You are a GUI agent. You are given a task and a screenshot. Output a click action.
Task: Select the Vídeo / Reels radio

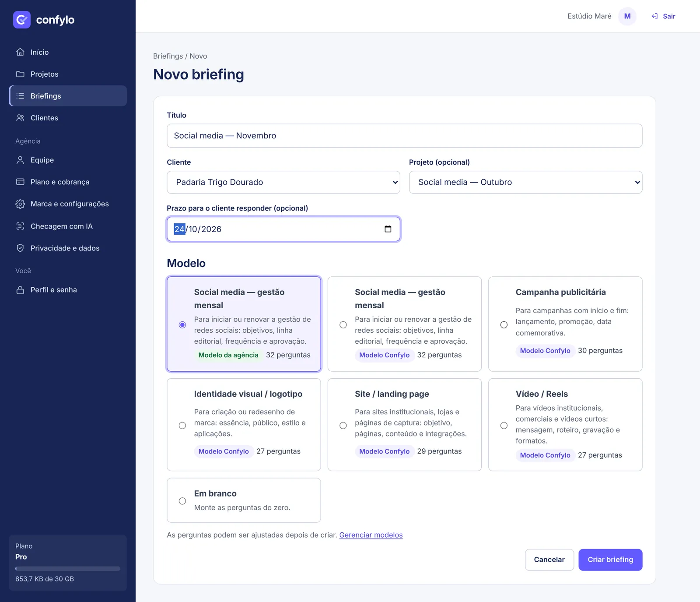coord(504,426)
